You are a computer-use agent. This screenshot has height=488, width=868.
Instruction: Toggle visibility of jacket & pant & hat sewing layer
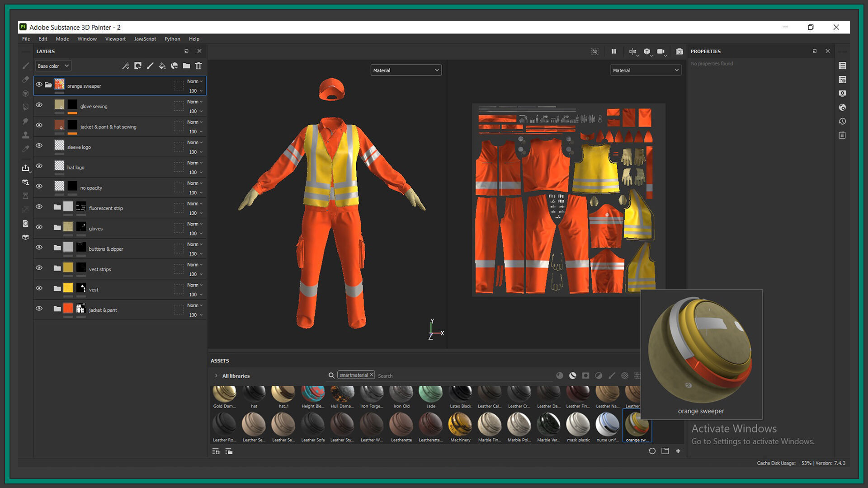[39, 125]
